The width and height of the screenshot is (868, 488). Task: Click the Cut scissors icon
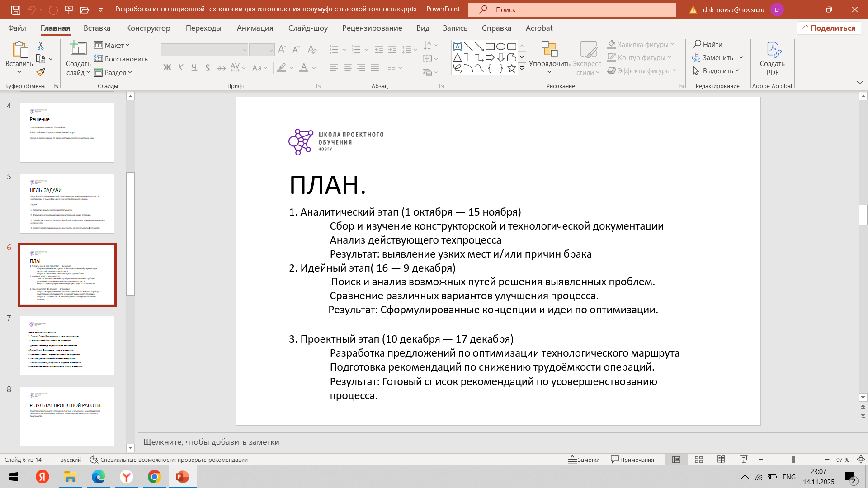[41, 45]
